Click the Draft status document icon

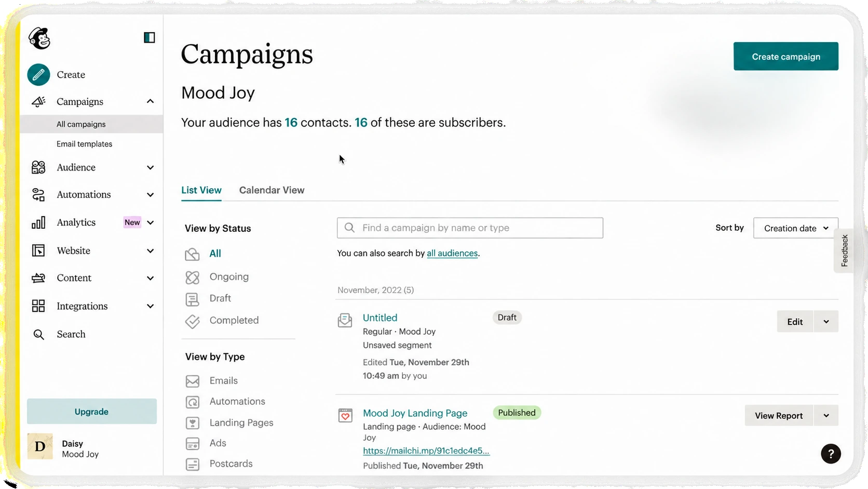tap(192, 299)
